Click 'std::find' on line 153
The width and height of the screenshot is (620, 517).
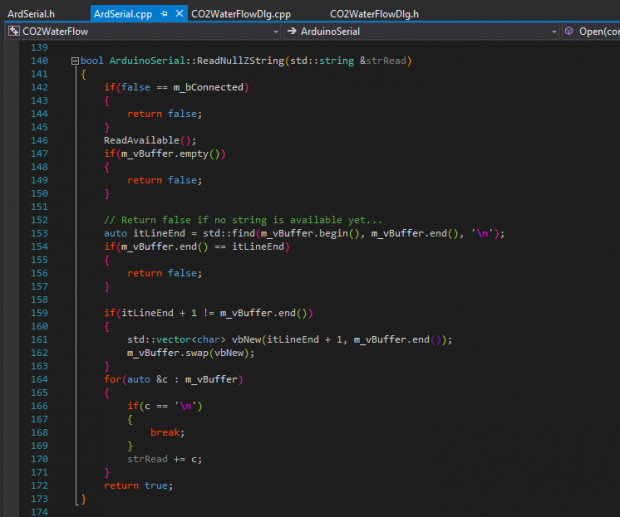229,234
